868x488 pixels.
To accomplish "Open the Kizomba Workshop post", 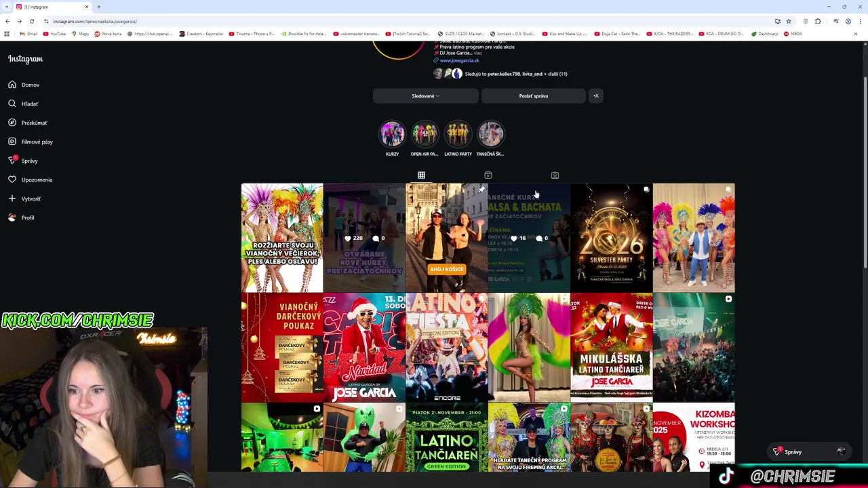I will pyautogui.click(x=694, y=437).
